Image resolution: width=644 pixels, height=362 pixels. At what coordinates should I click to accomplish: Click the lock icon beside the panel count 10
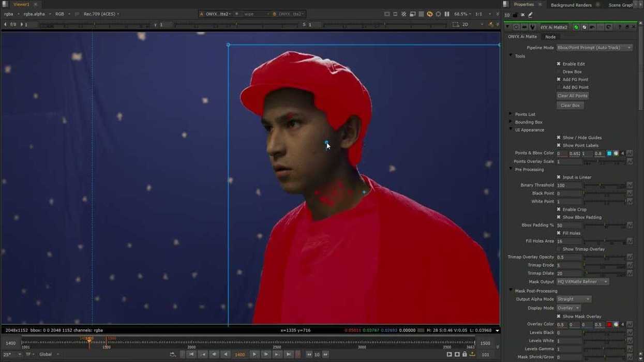pos(515,15)
